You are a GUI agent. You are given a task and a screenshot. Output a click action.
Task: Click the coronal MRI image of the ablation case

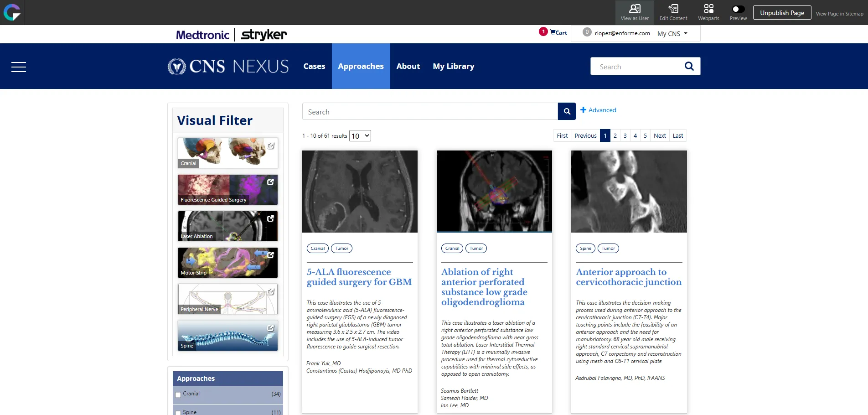494,192
